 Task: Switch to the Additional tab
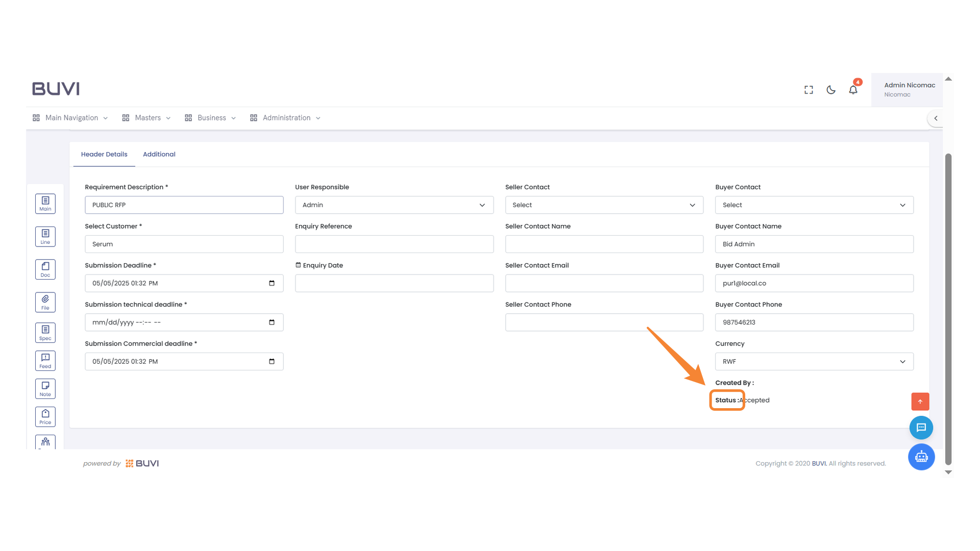(x=159, y=154)
